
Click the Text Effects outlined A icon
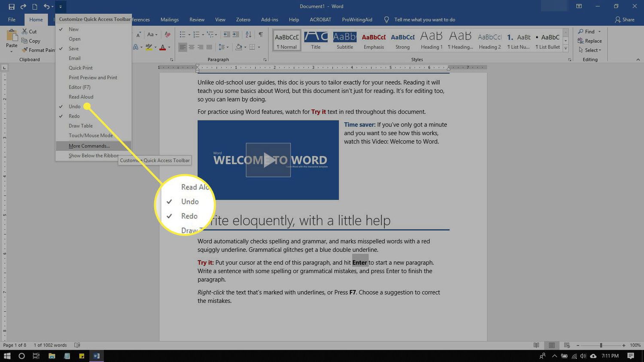coord(135,47)
